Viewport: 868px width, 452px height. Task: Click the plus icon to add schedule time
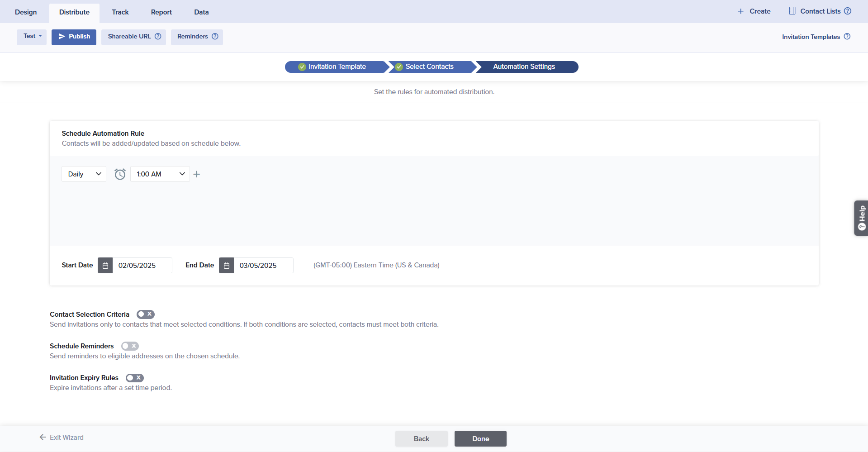(x=197, y=174)
